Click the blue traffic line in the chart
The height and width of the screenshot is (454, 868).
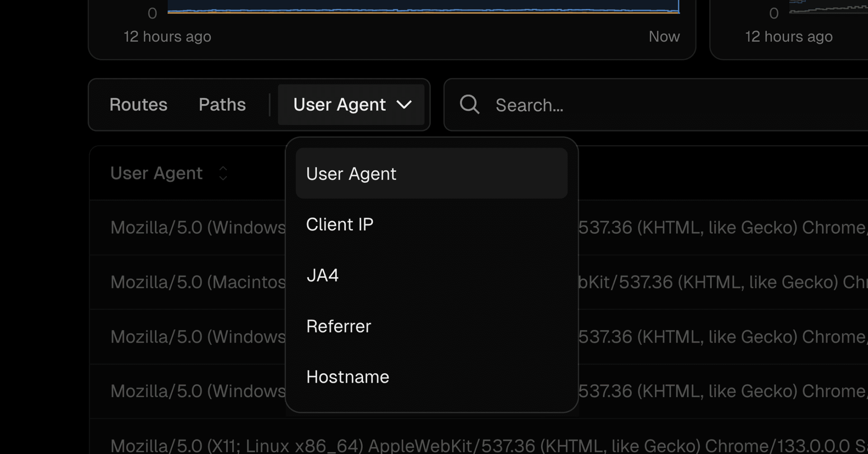(423, 9)
